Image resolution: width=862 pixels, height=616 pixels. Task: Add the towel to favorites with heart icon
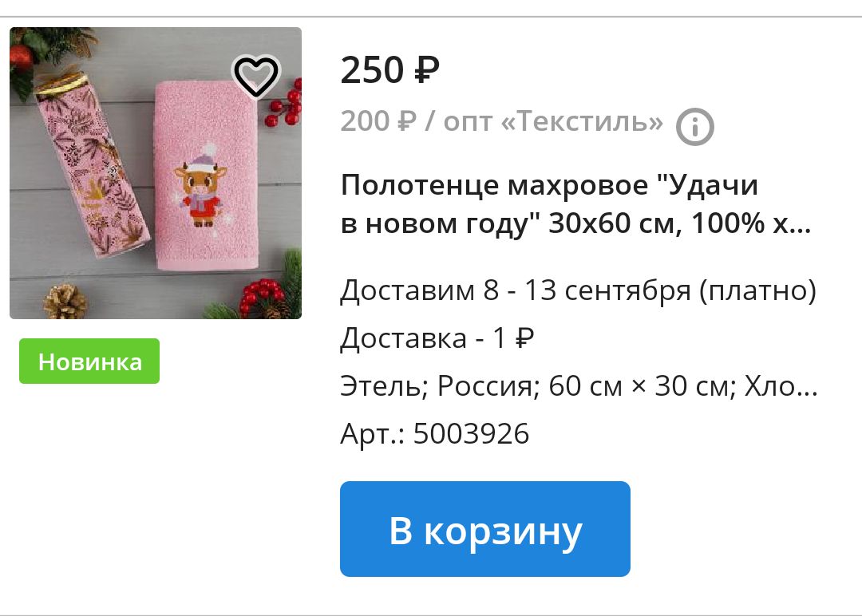click(256, 76)
